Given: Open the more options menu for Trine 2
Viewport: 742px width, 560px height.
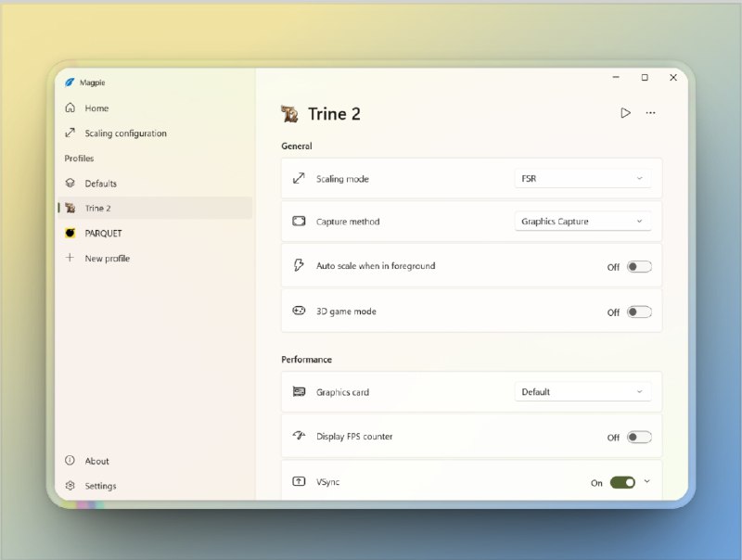Looking at the screenshot, I should coord(651,112).
